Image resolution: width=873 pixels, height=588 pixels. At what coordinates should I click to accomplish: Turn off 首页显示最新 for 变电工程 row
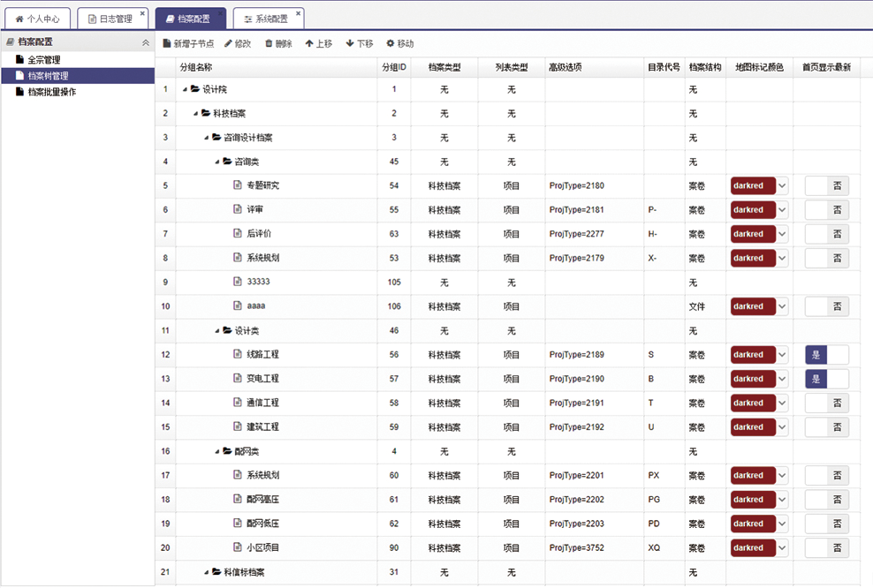pos(826,379)
